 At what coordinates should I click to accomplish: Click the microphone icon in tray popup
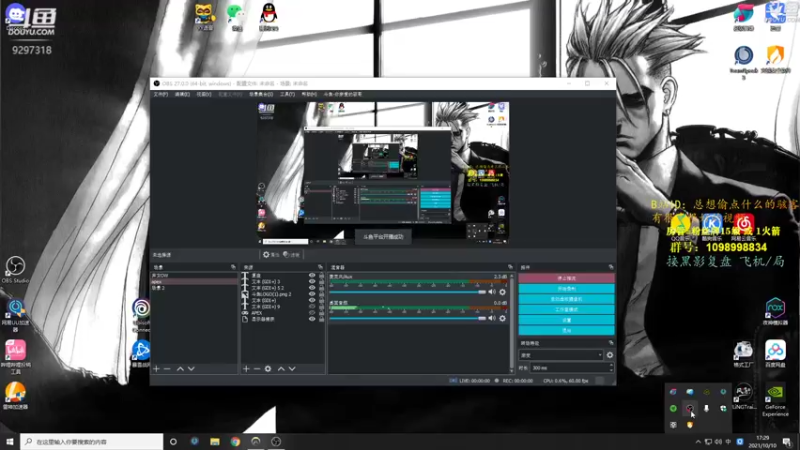707,408
